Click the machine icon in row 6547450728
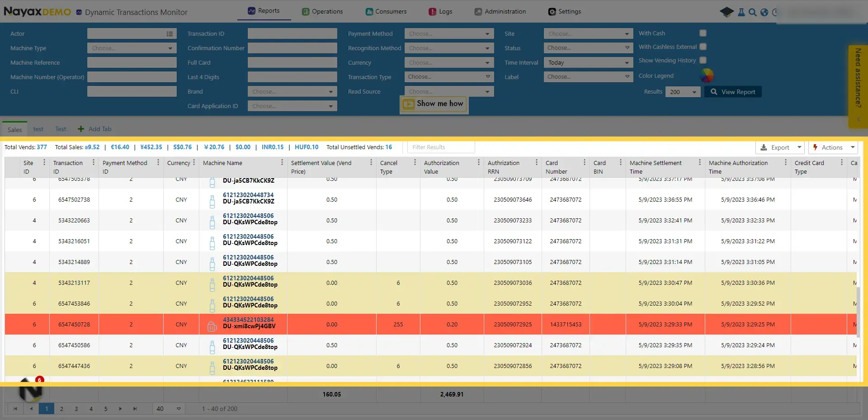 212,326
